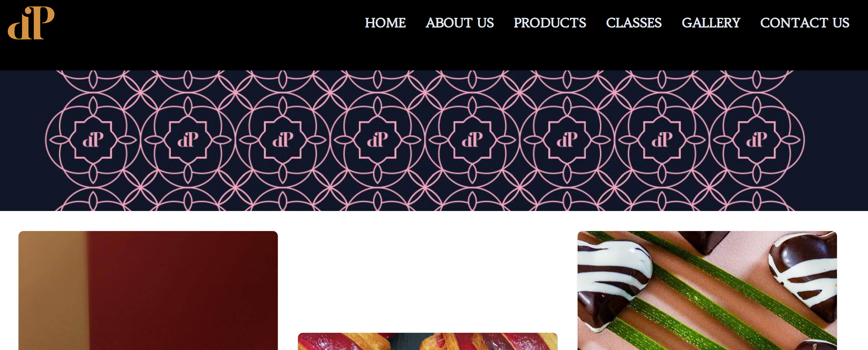Click the white-striped chocolate heart on the left
Image resolution: width=868 pixels, height=350 pixels.
pos(613,283)
